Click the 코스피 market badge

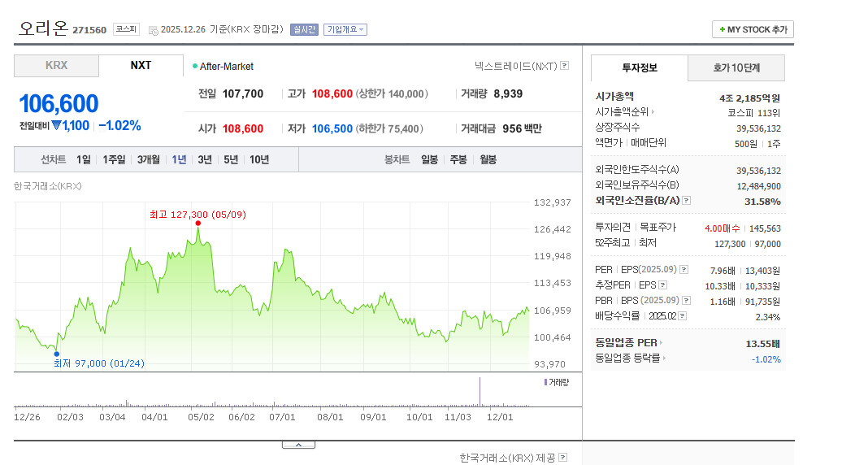coord(126,29)
